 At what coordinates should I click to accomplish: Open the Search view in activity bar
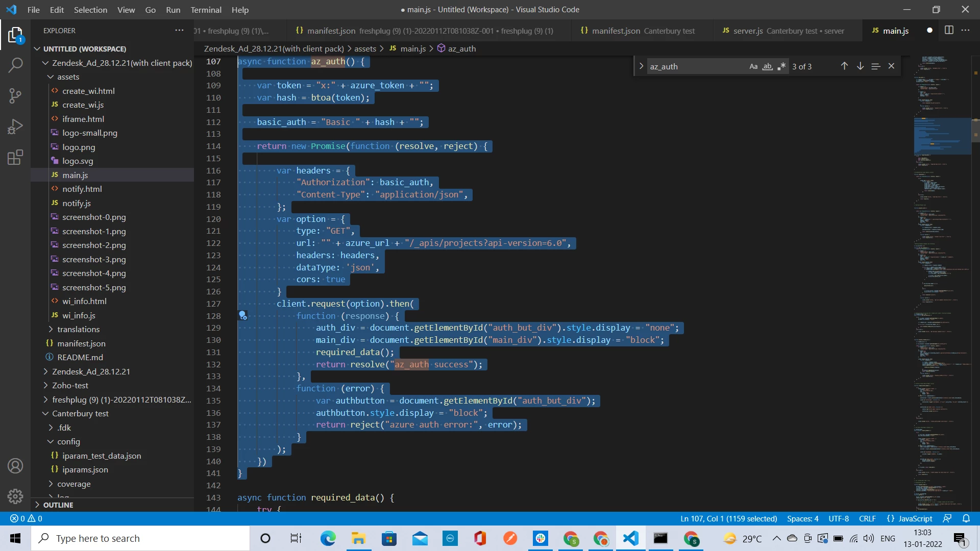[15, 65]
